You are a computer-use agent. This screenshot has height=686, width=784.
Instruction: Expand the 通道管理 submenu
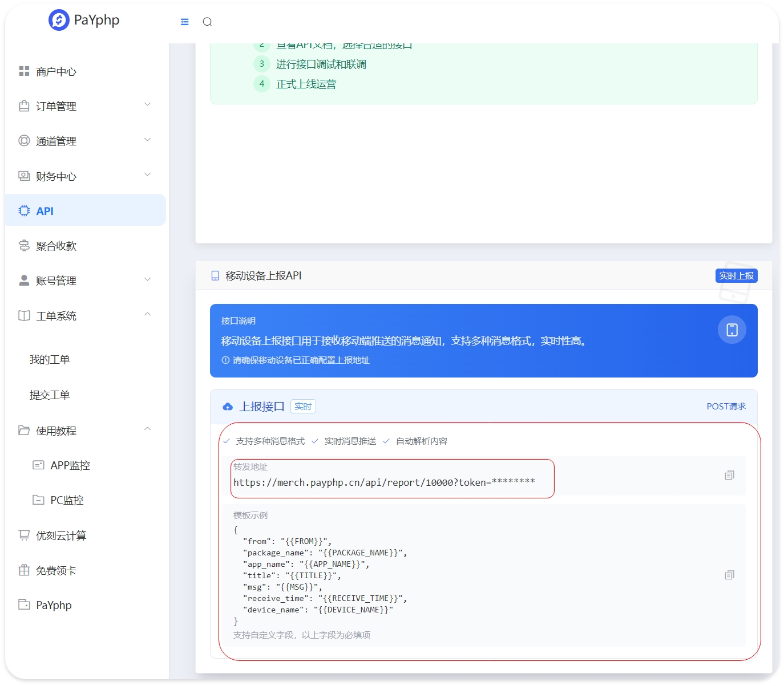click(147, 140)
